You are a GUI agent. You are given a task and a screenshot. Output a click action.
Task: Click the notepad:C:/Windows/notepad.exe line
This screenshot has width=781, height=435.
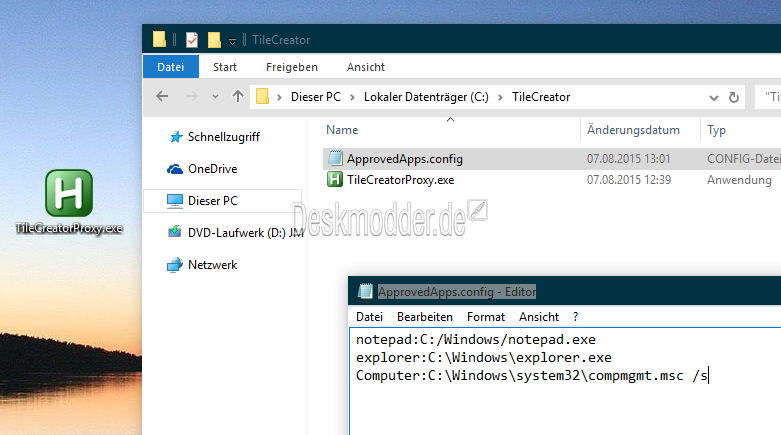476,339
